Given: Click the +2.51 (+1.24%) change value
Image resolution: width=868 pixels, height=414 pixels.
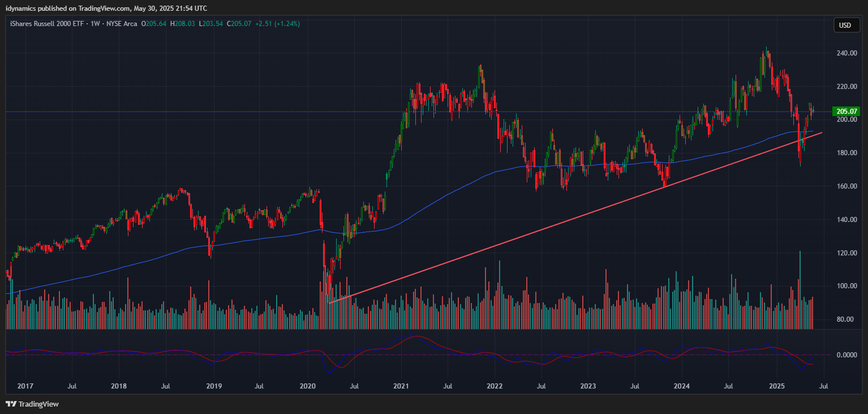Looking at the screenshot, I should [x=277, y=24].
